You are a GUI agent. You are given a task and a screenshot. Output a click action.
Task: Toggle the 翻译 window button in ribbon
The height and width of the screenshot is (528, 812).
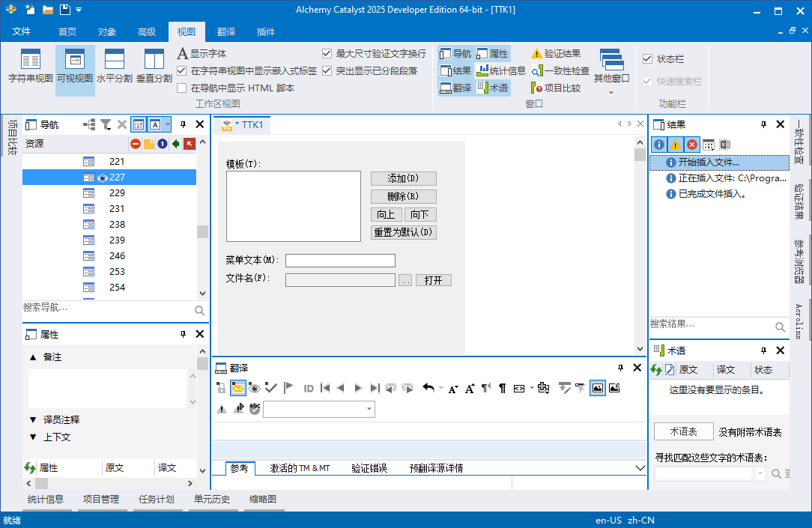point(455,88)
